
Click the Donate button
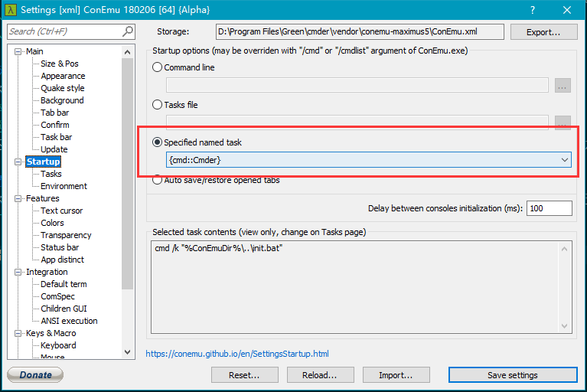coord(35,375)
